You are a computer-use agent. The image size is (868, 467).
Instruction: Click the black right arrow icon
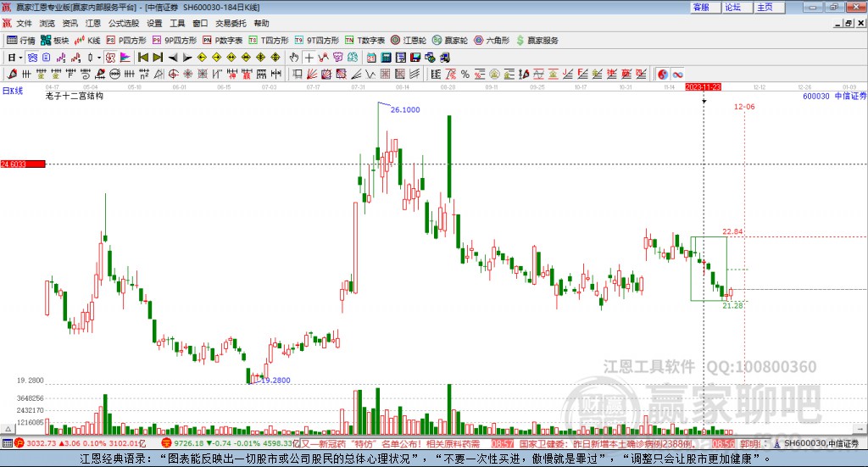pos(187,58)
